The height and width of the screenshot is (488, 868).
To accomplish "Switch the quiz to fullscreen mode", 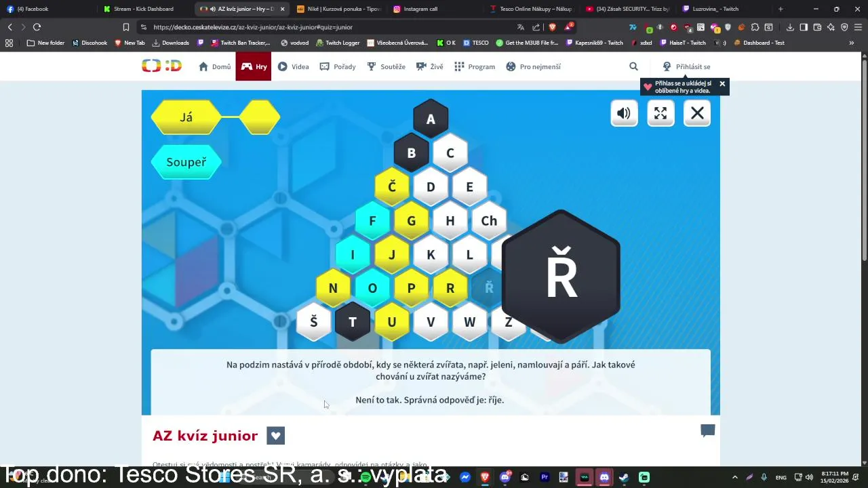I will 660,113.
